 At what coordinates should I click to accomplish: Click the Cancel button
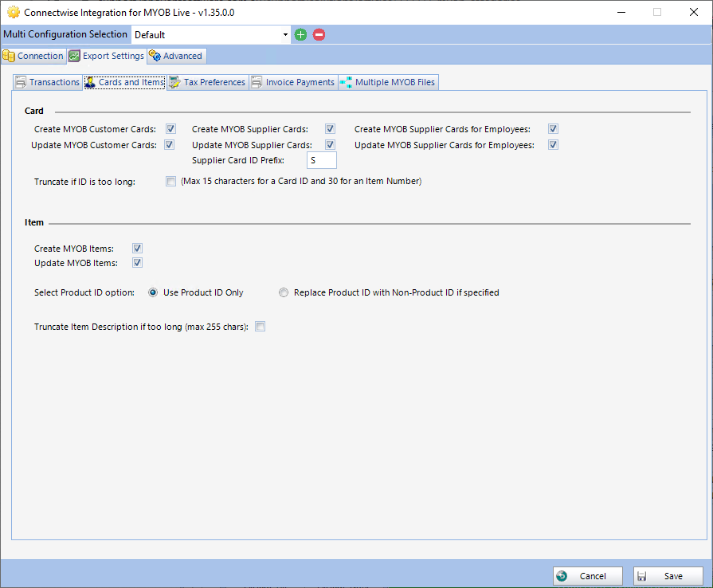click(587, 576)
